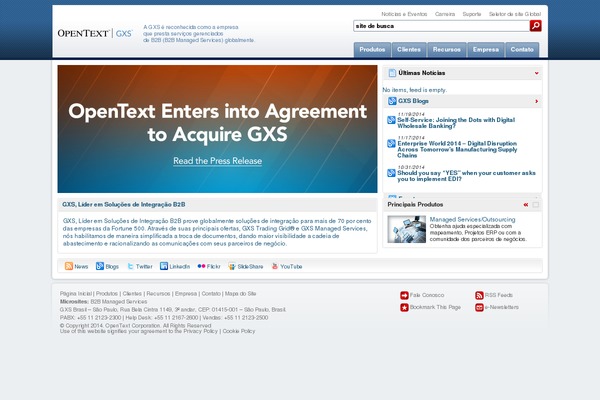Open the Recursos footer link
Screen dimensions: 600x400
(x=158, y=294)
